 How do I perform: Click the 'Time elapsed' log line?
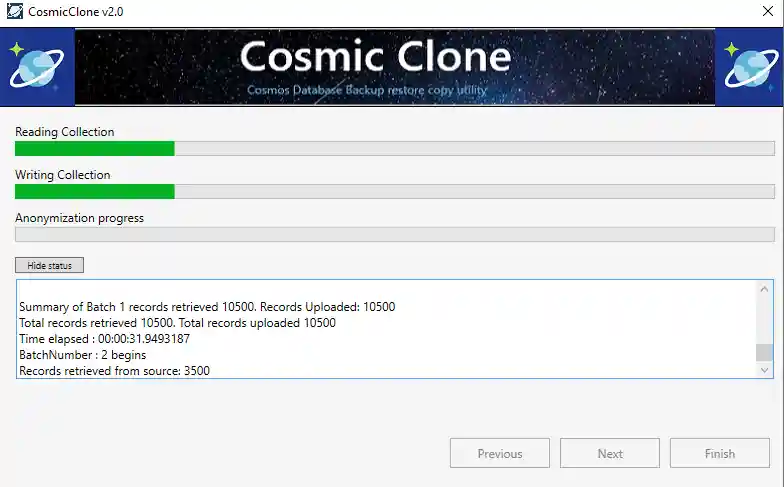click(104, 339)
